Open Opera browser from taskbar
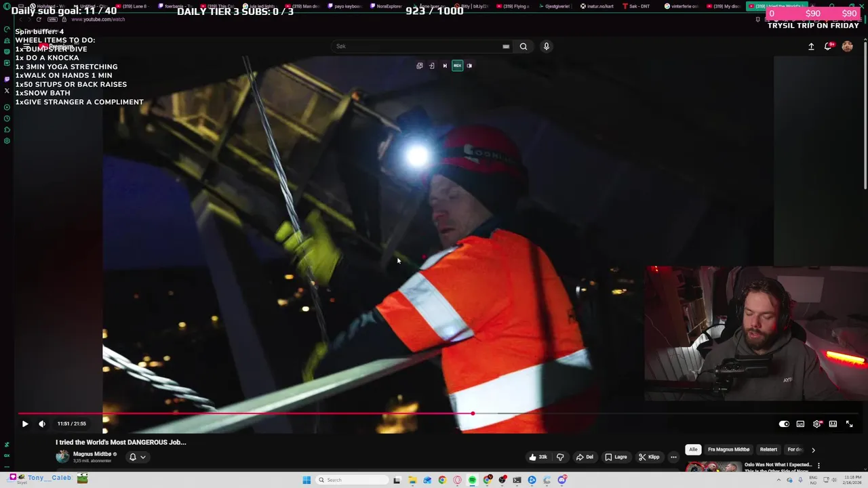Viewport: 868px width, 488px height. pyautogui.click(x=457, y=480)
